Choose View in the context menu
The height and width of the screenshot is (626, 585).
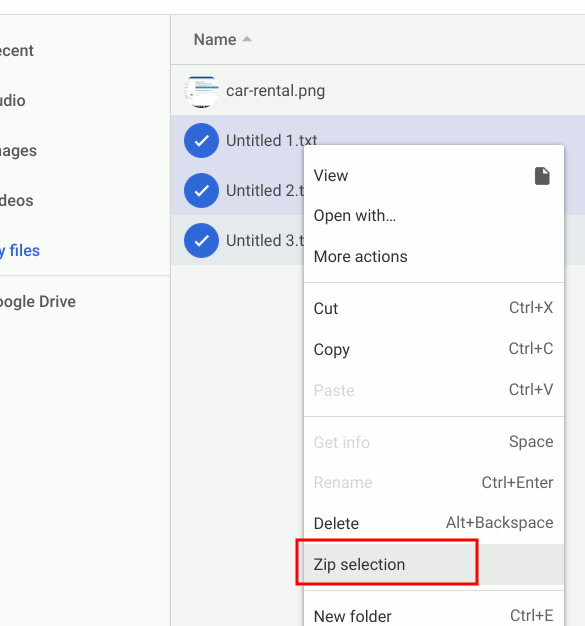pos(434,176)
